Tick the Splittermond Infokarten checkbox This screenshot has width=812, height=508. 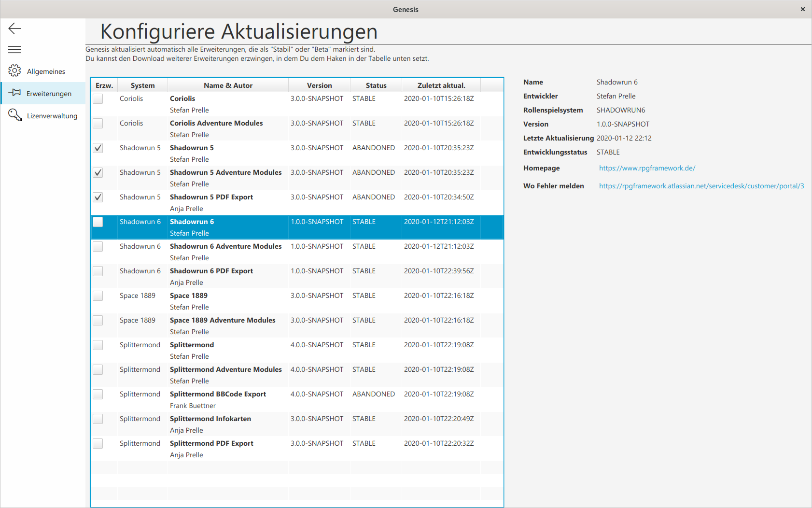coord(98,419)
